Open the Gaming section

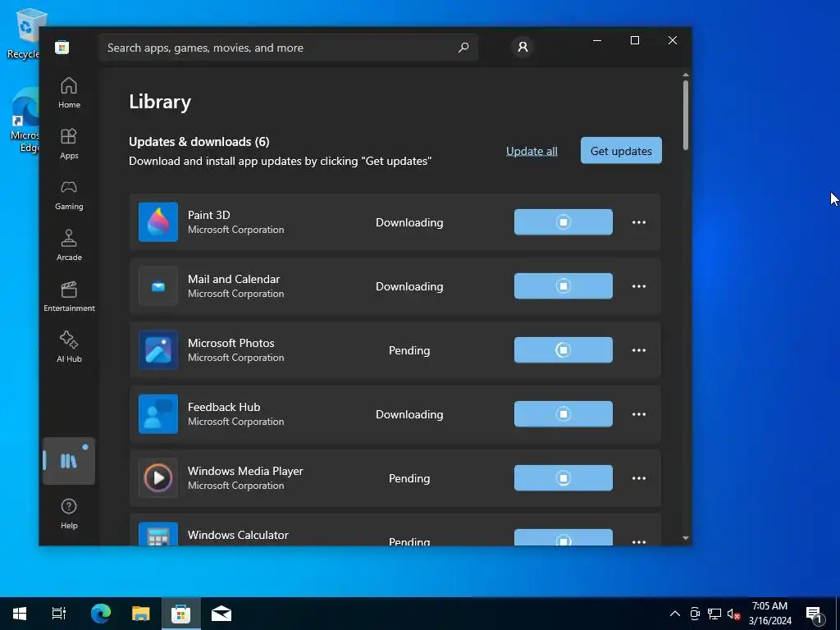click(69, 194)
